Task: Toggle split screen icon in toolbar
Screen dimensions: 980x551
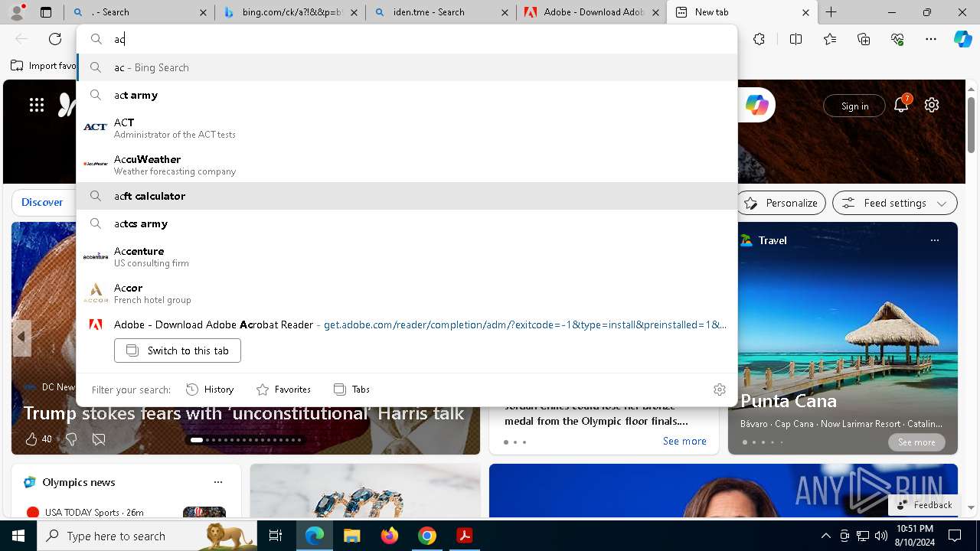Action: coord(795,39)
